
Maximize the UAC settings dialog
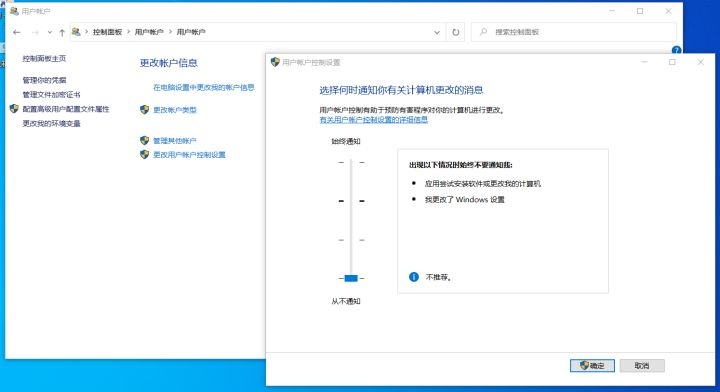coord(672,62)
